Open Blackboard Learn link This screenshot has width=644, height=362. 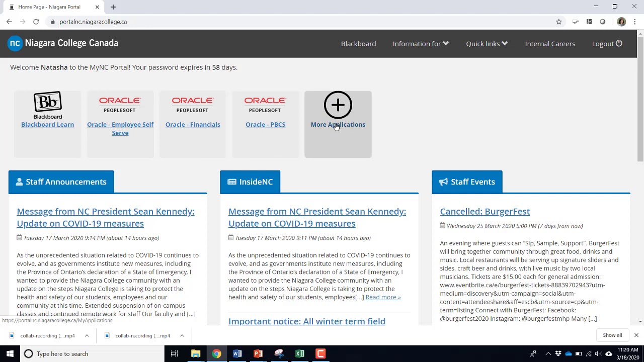(47, 125)
